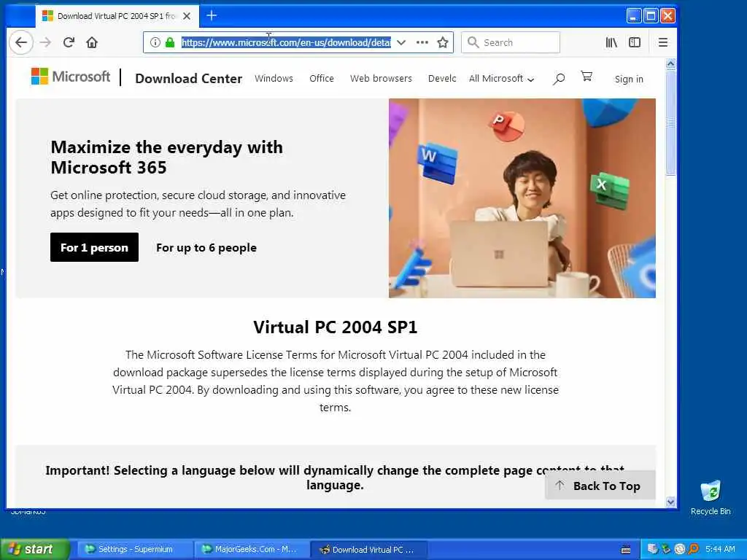Click the vertical scrollbar thumb
Image resolution: width=747 pixels, height=560 pixels.
(x=671, y=122)
